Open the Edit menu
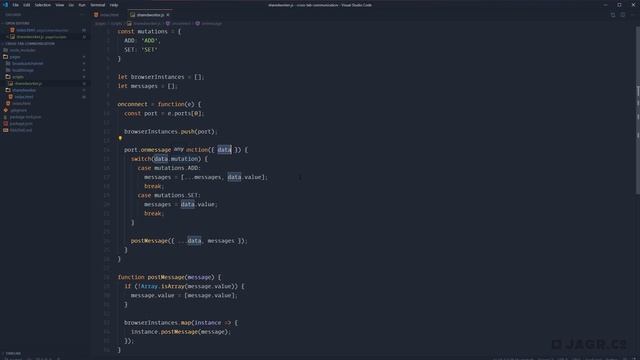This screenshot has height=360, width=640. 27,5
